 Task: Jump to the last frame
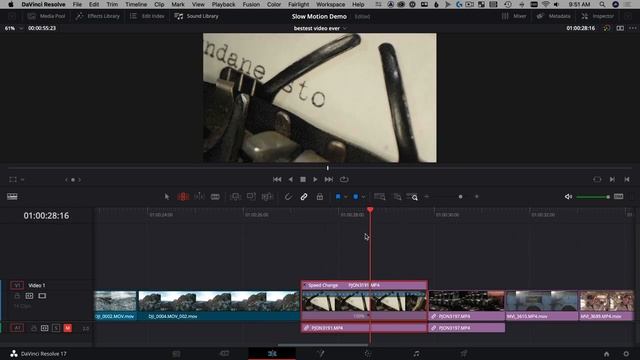tap(329, 179)
